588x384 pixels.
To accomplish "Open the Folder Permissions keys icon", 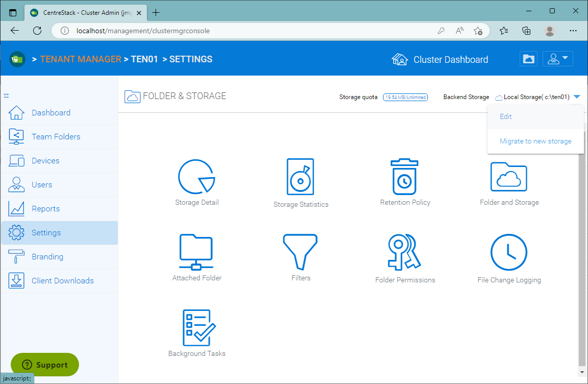I will click(x=404, y=252).
